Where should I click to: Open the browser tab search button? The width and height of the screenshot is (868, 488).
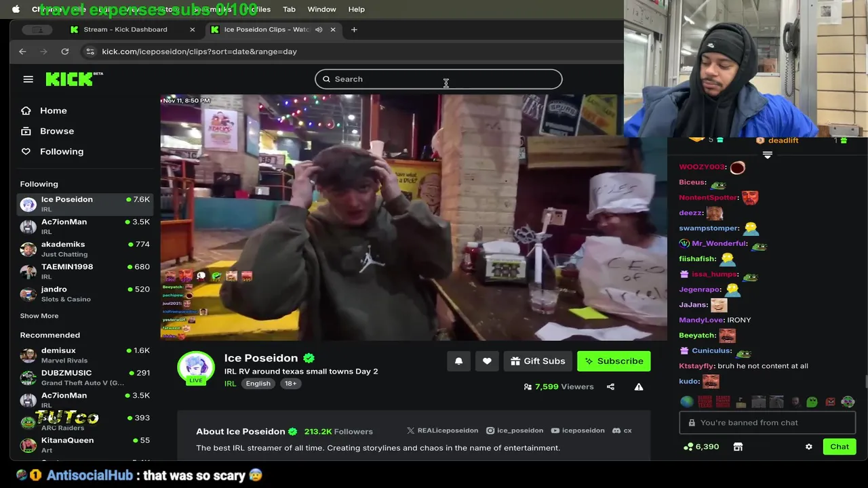click(x=37, y=29)
